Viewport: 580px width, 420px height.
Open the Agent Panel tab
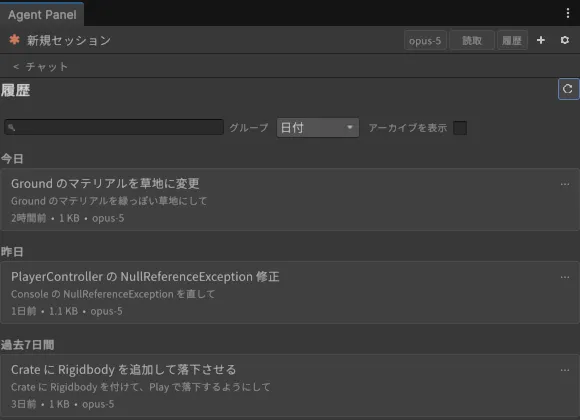pyautogui.click(x=42, y=15)
